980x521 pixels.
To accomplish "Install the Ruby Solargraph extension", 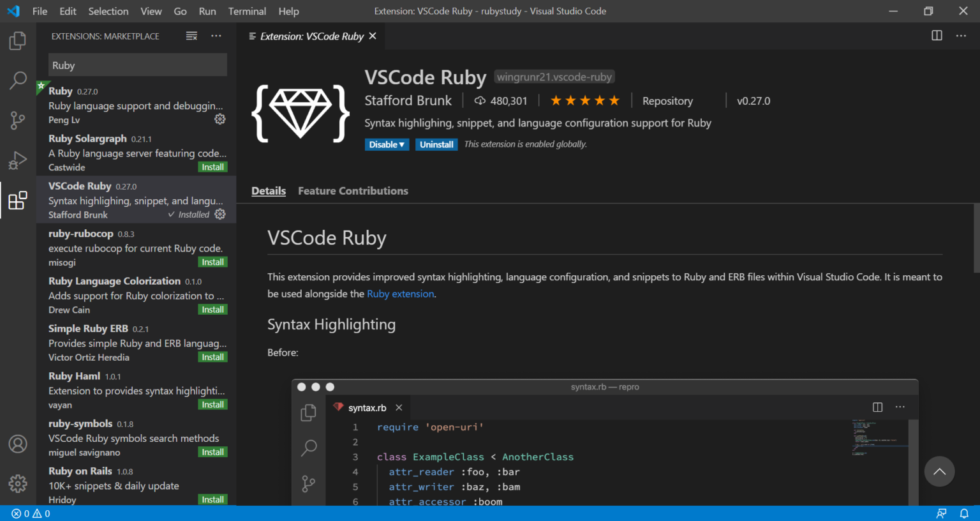I will click(x=212, y=167).
